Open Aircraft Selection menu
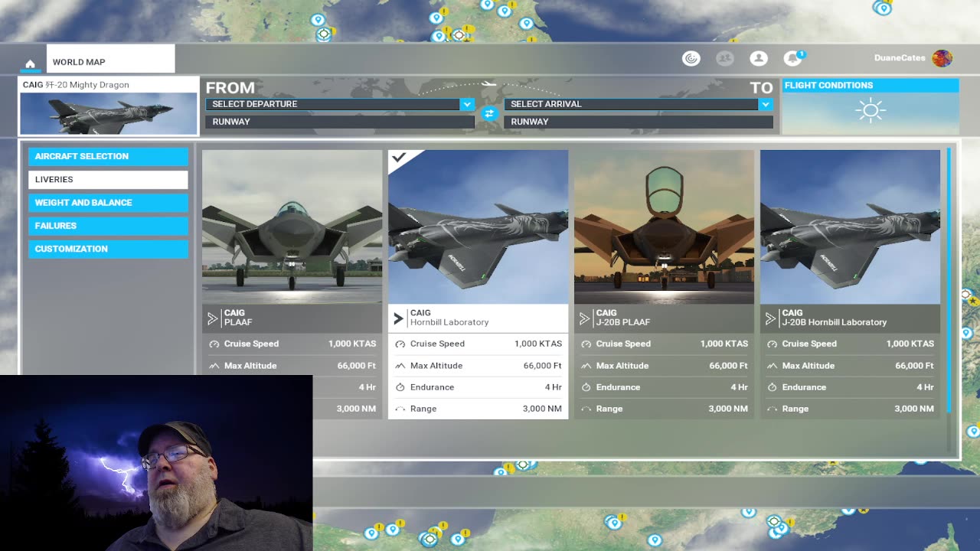This screenshot has height=551, width=980. pos(108,156)
